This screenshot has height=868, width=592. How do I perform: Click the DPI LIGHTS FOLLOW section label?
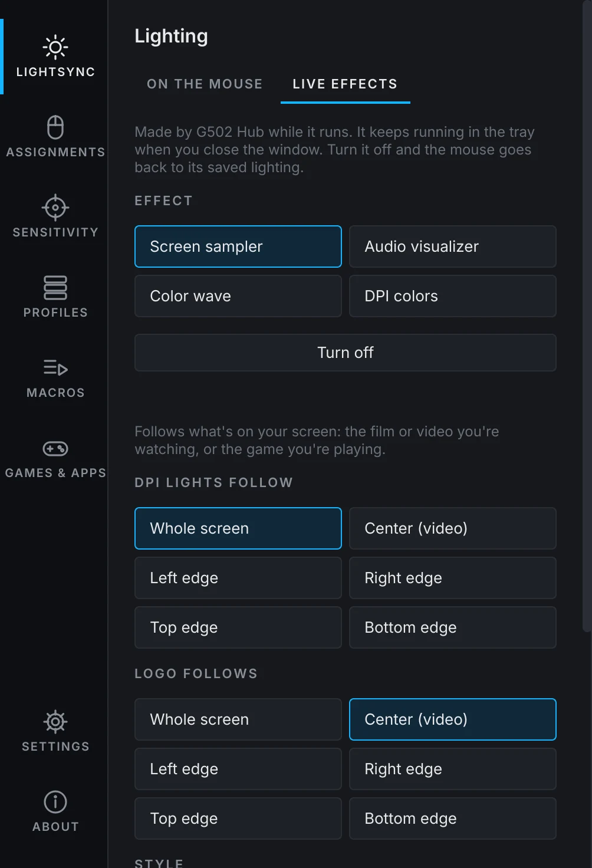[213, 483]
